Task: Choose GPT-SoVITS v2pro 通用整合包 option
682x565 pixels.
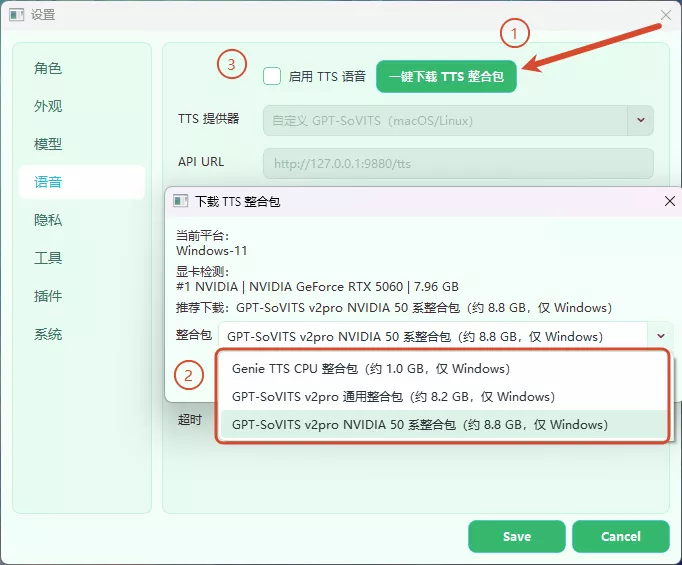Action: 442,397
